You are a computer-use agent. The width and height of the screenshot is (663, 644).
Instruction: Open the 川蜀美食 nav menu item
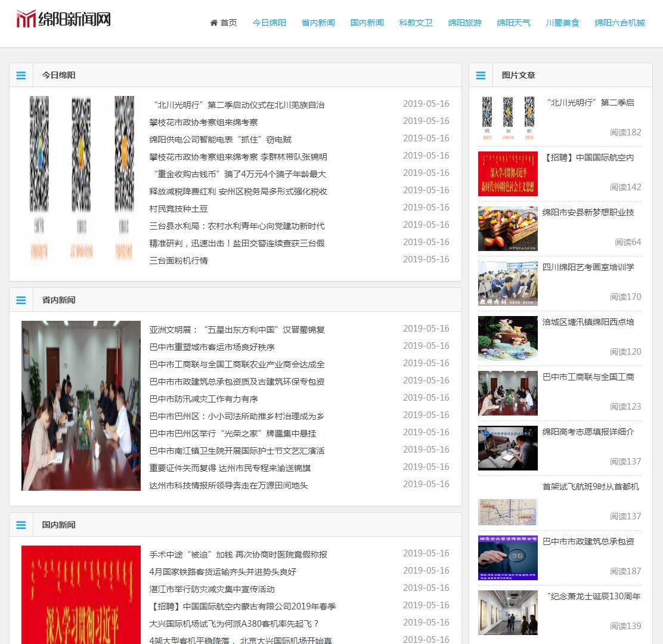click(562, 23)
